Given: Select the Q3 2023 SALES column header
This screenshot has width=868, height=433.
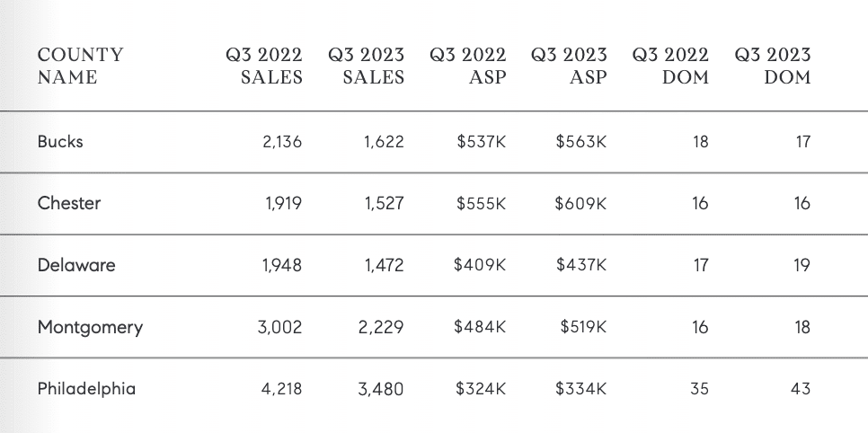Looking at the screenshot, I should 366,66.
